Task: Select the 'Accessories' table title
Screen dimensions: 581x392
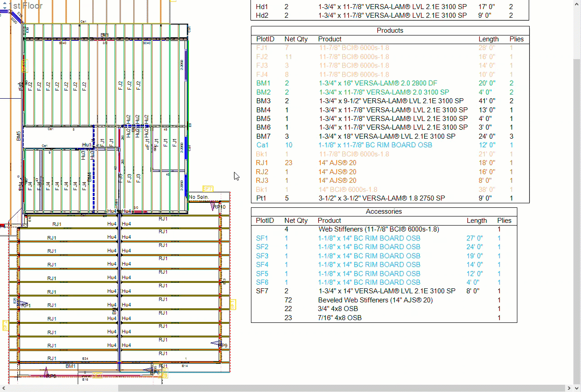Action: pos(384,211)
